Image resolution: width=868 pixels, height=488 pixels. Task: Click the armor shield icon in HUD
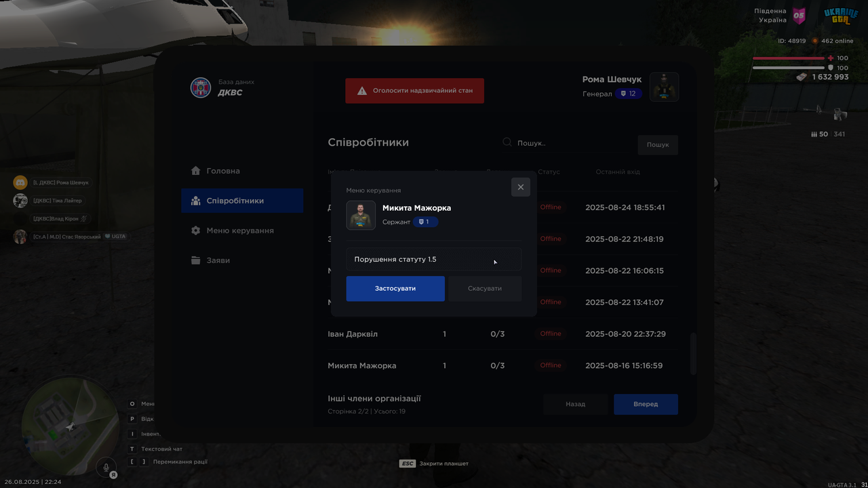[x=831, y=68]
